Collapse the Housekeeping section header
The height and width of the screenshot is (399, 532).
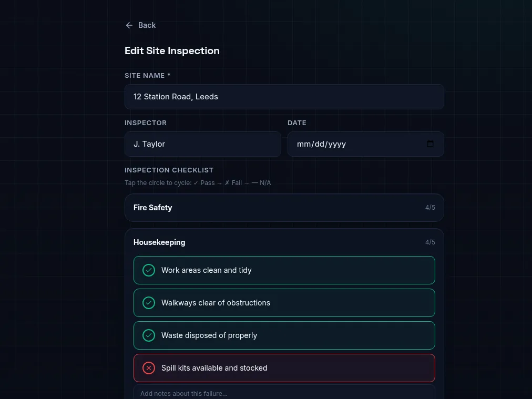click(284, 242)
